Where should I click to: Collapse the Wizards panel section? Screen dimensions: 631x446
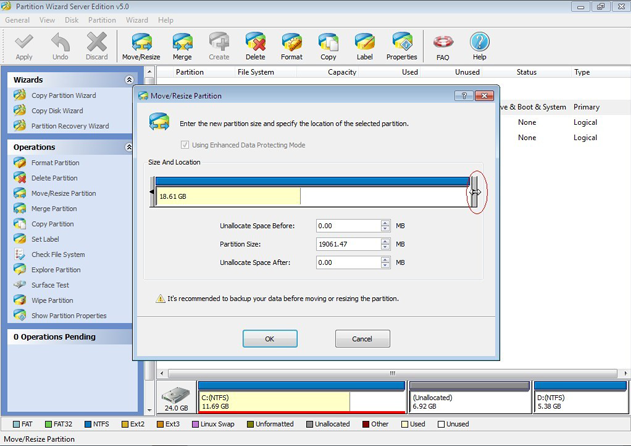tap(129, 79)
